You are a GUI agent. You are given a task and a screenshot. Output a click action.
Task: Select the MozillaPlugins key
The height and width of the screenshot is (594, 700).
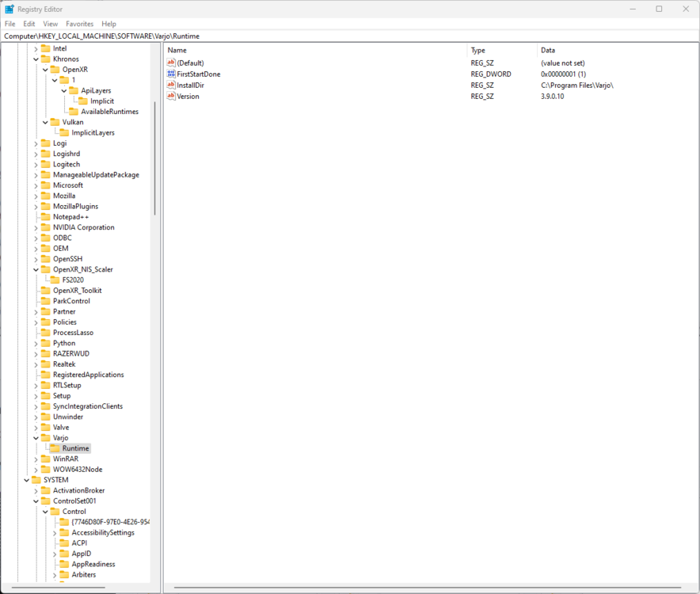(75, 207)
